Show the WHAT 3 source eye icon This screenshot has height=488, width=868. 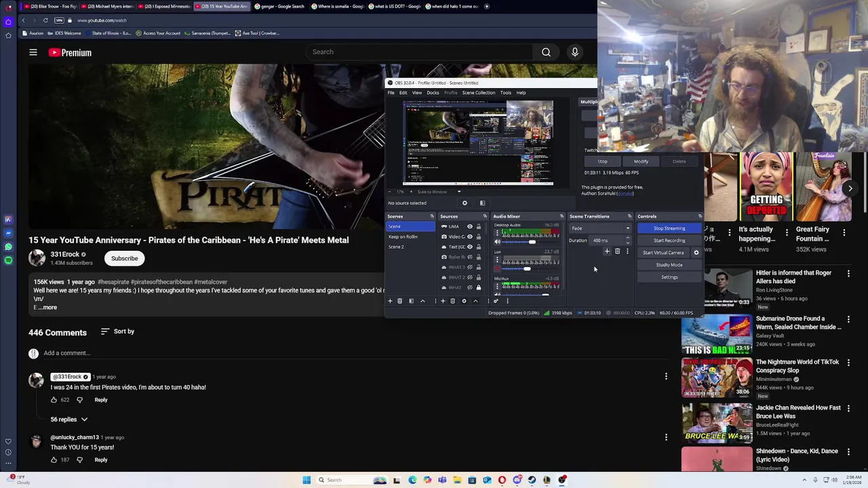pyautogui.click(x=469, y=267)
